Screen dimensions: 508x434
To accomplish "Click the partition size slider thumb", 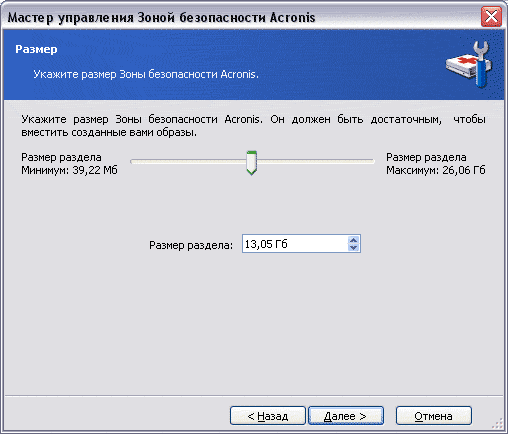I will click(252, 163).
